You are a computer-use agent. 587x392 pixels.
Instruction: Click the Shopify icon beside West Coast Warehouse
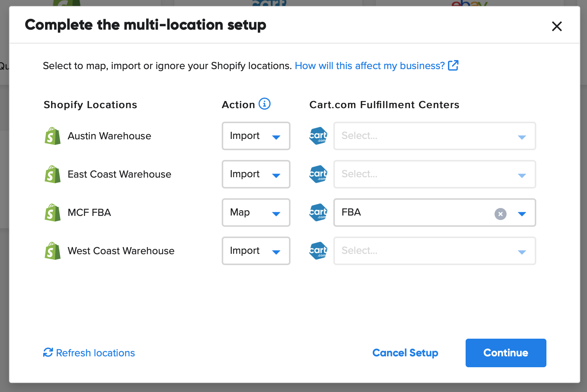tap(53, 251)
